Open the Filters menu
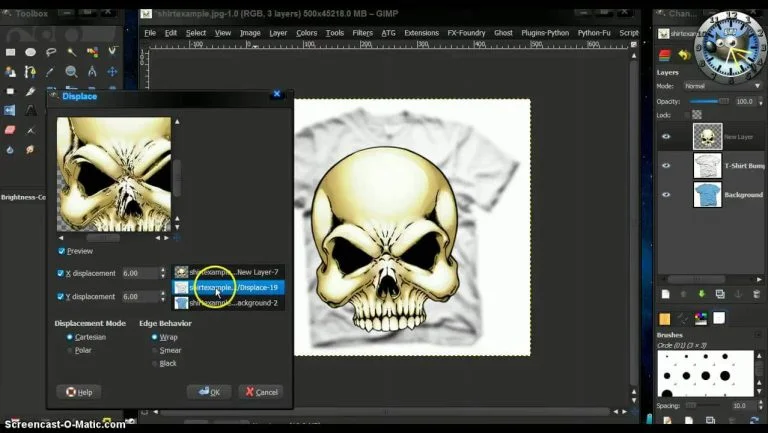The width and height of the screenshot is (768, 433). [x=362, y=33]
